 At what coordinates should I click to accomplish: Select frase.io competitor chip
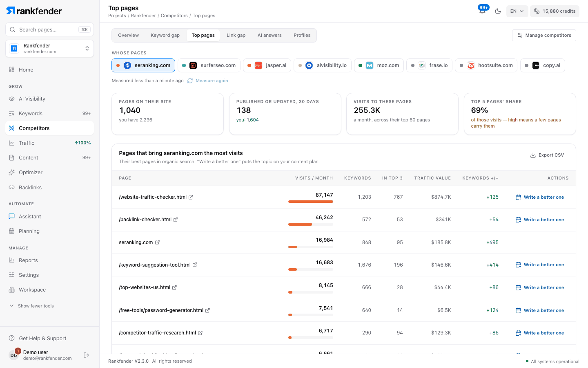pyautogui.click(x=429, y=65)
